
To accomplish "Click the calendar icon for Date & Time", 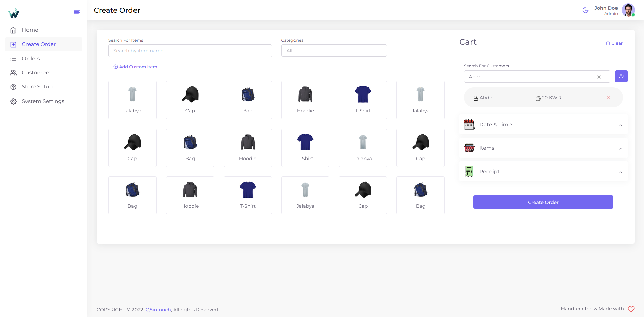I will pos(469,125).
